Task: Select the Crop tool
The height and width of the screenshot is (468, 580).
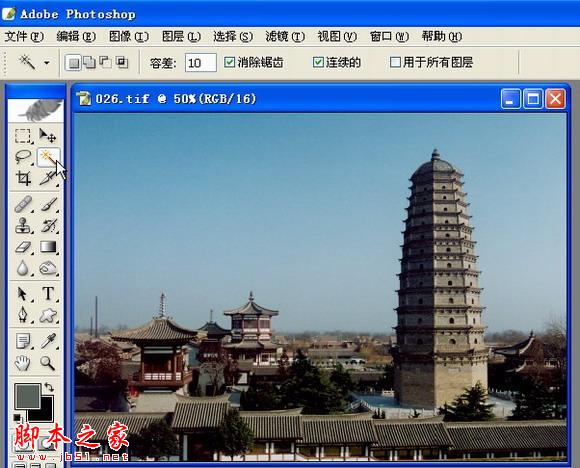Action: 23,178
